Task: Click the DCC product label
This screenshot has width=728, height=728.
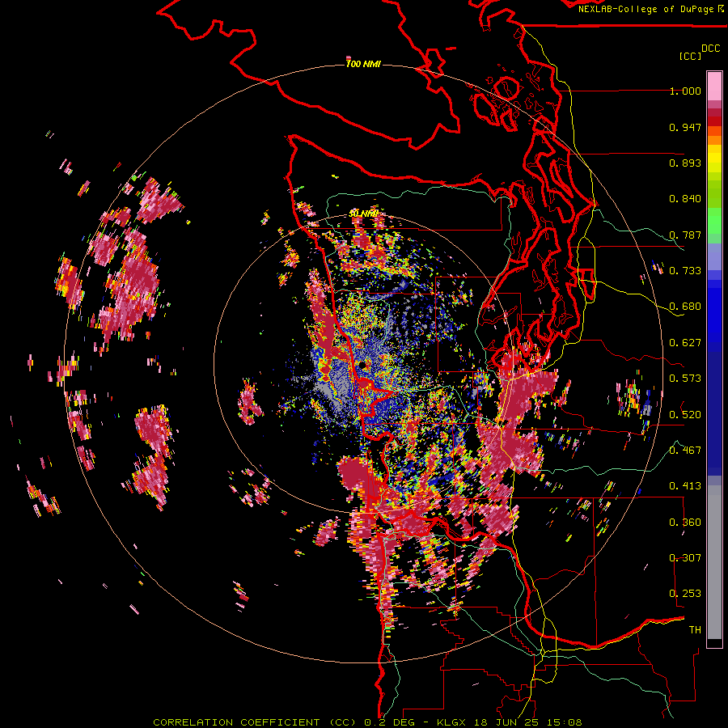Action: click(x=710, y=49)
